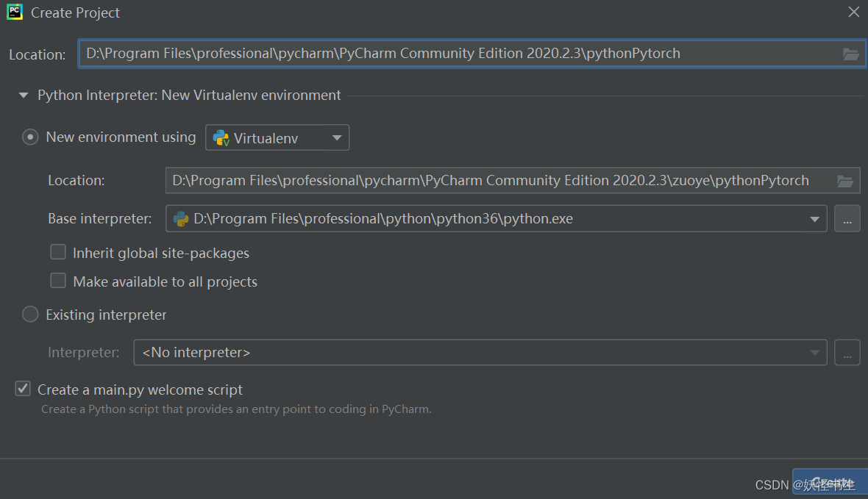Viewport: 868px width, 499px height.
Task: Click the 'Create a Python script that provides' hint text
Action: point(236,409)
